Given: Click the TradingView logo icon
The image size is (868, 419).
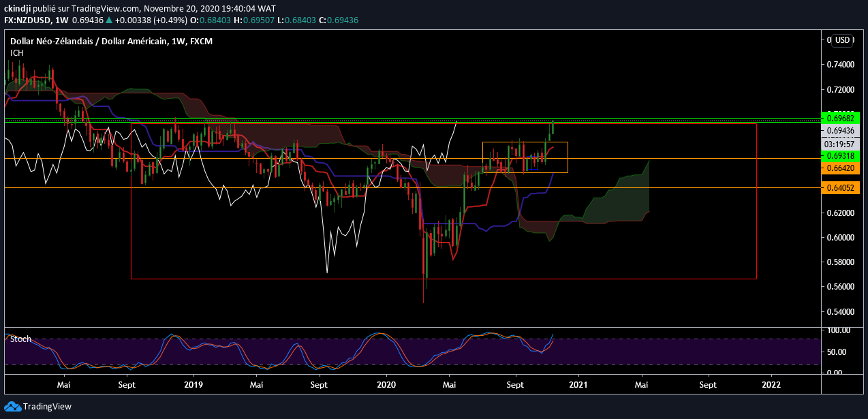Looking at the screenshot, I should point(13,407).
